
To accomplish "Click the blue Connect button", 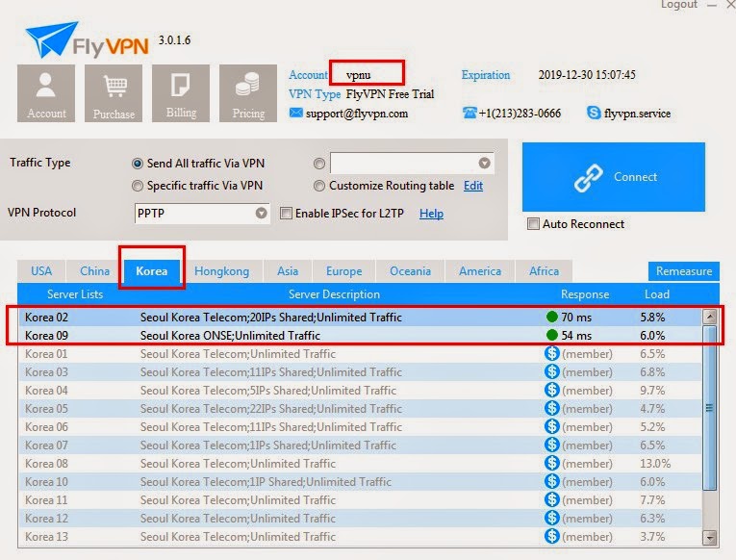I will pos(614,177).
